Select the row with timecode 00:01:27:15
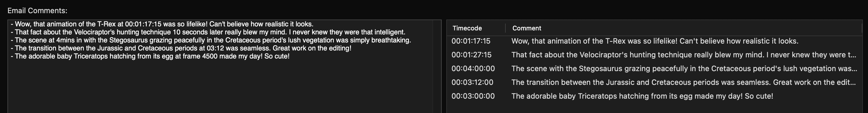 click(654, 55)
